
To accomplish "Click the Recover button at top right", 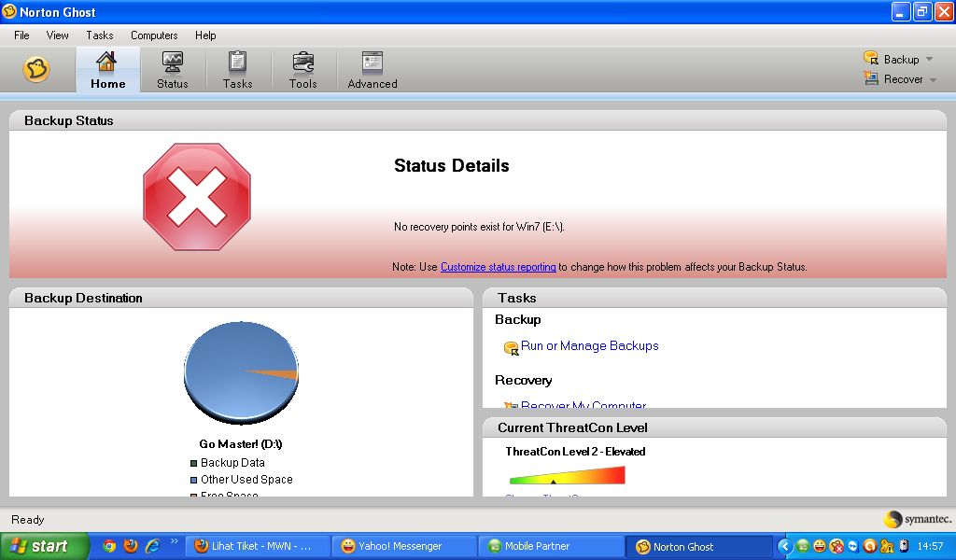I will point(903,79).
